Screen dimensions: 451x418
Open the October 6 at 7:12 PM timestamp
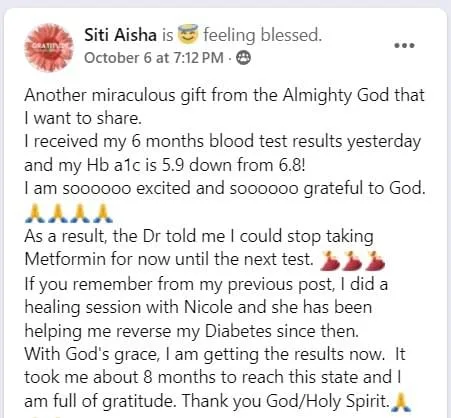point(154,58)
